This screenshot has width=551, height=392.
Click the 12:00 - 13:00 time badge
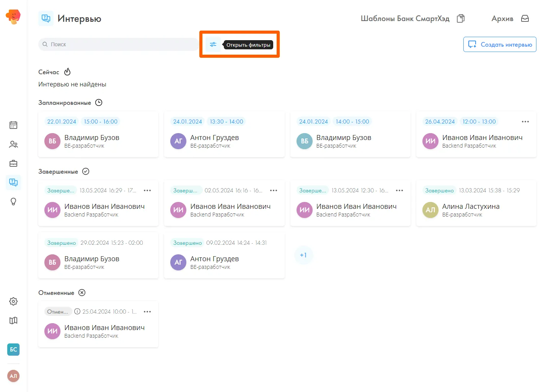479,122
